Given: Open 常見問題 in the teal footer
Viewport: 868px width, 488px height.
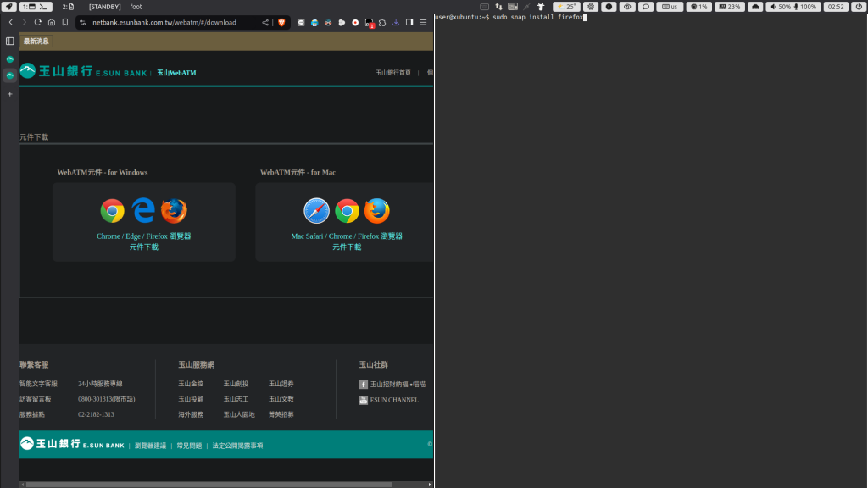Looking at the screenshot, I should tap(189, 446).
